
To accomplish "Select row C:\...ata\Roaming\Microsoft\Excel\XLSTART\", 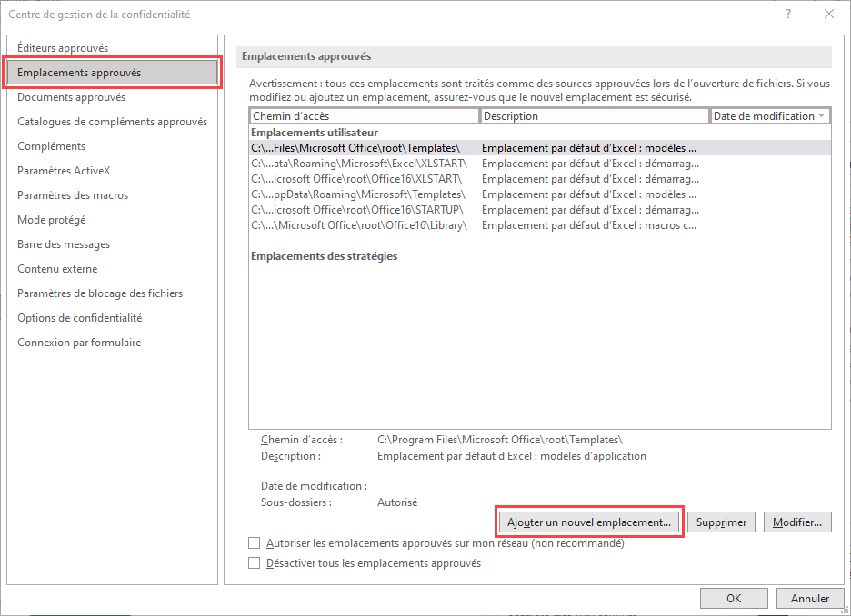I will tap(540, 164).
